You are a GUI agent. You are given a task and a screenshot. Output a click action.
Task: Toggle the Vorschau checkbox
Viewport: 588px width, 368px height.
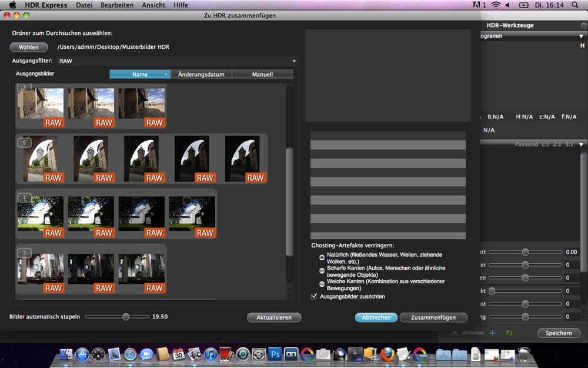(x=455, y=333)
